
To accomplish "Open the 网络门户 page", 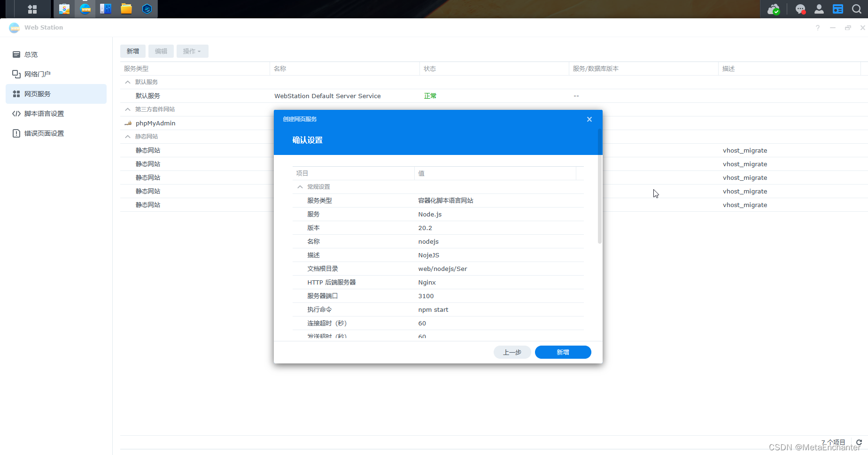I will pyautogui.click(x=56, y=74).
